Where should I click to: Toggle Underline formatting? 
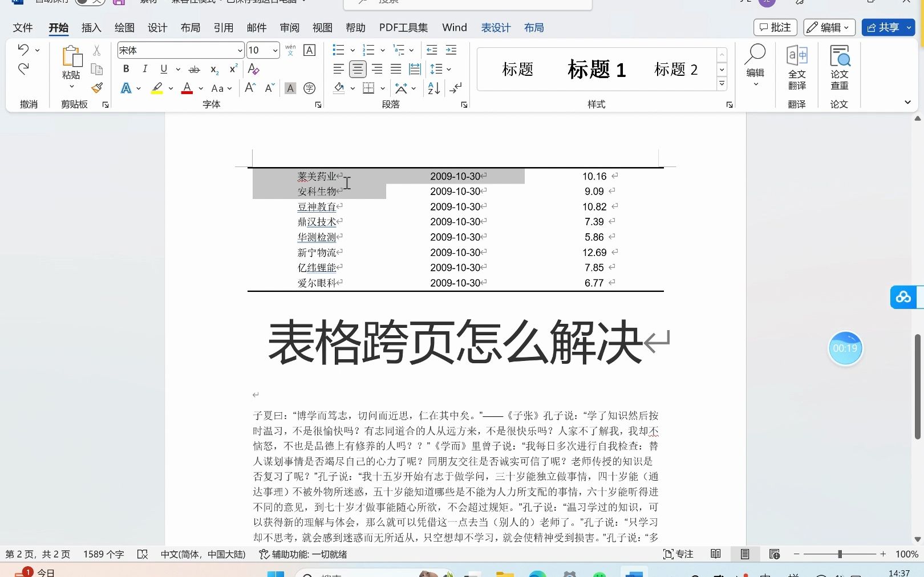click(x=164, y=69)
